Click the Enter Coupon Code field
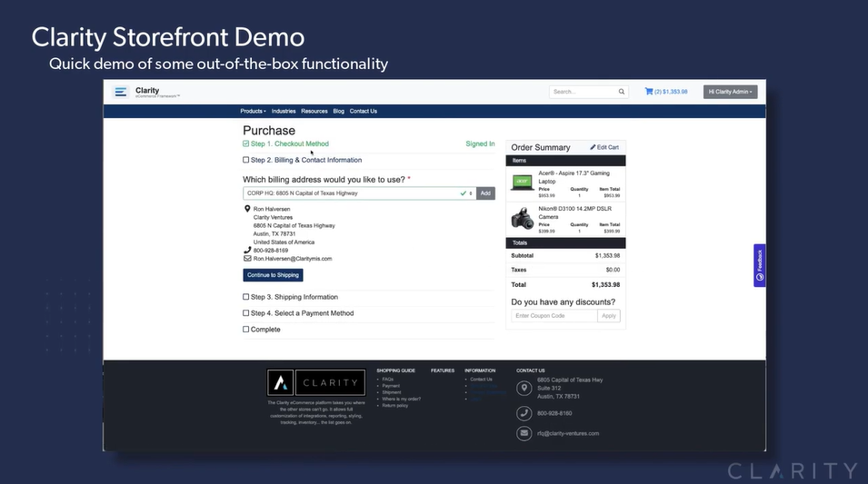 point(554,316)
